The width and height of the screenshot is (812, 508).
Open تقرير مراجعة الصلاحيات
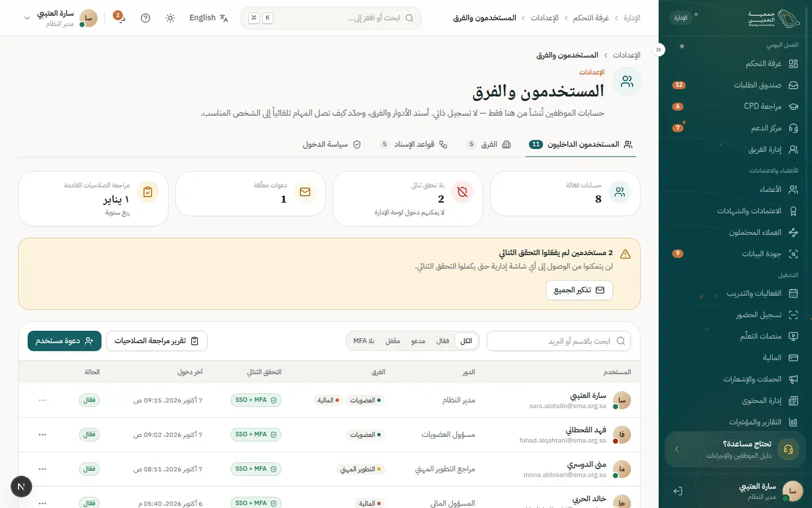coord(156,341)
